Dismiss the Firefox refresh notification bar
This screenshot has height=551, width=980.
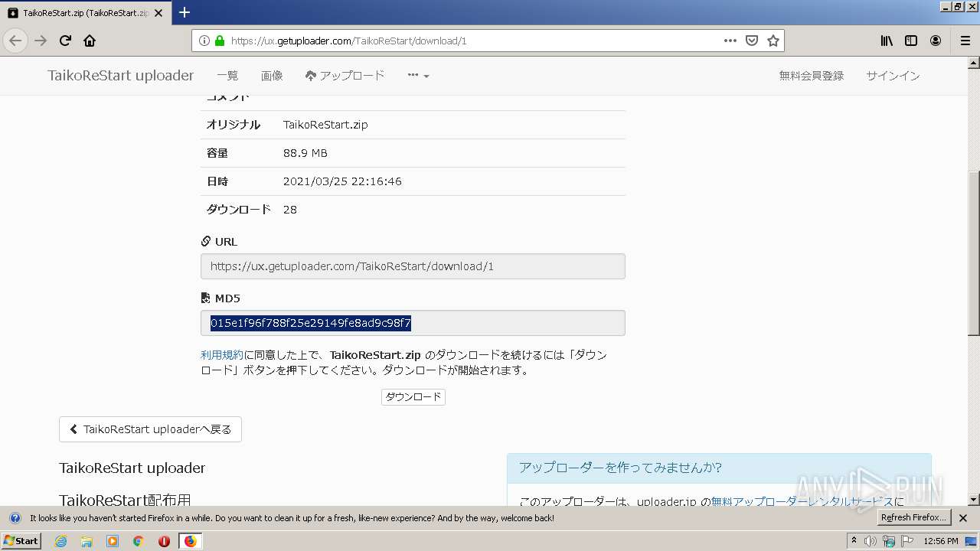coord(963,518)
